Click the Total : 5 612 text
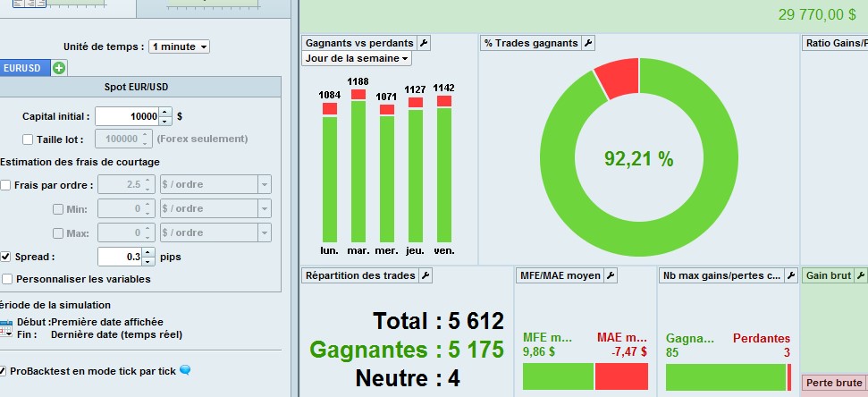 tap(438, 321)
